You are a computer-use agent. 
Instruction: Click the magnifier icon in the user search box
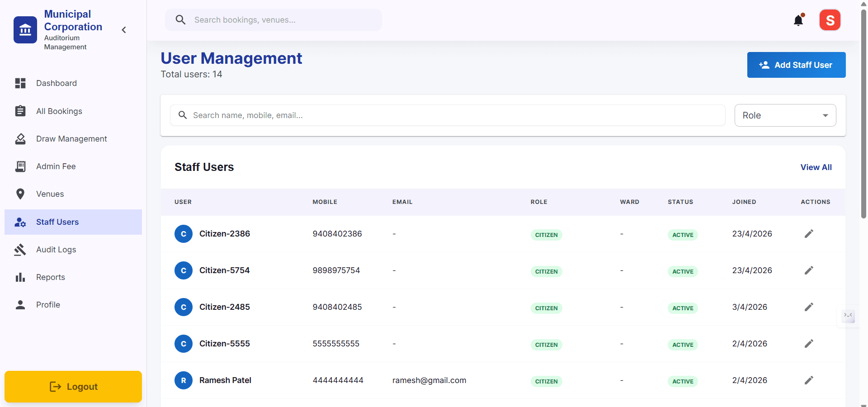click(x=183, y=115)
